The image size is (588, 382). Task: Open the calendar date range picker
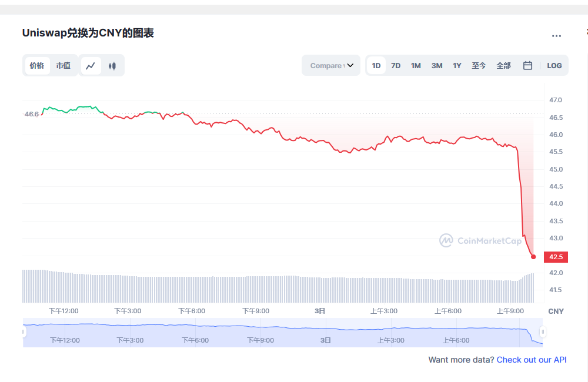click(x=527, y=66)
